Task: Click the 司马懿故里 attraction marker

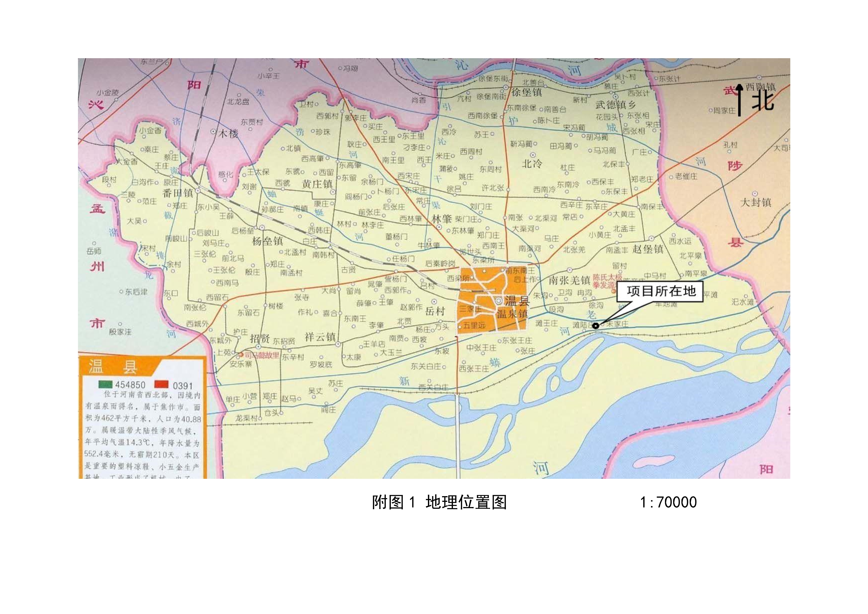Action: click(241, 355)
